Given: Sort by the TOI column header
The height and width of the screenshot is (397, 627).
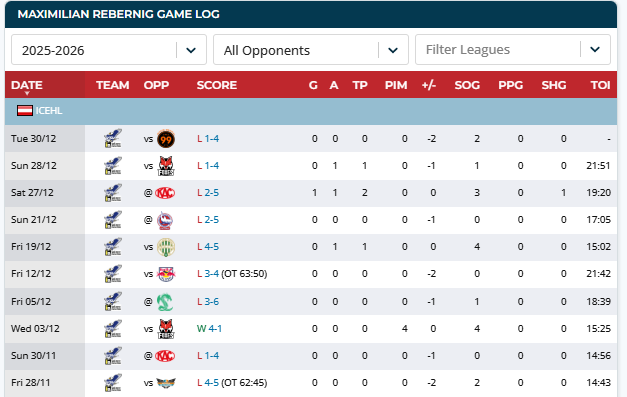Looking at the screenshot, I should (x=600, y=85).
